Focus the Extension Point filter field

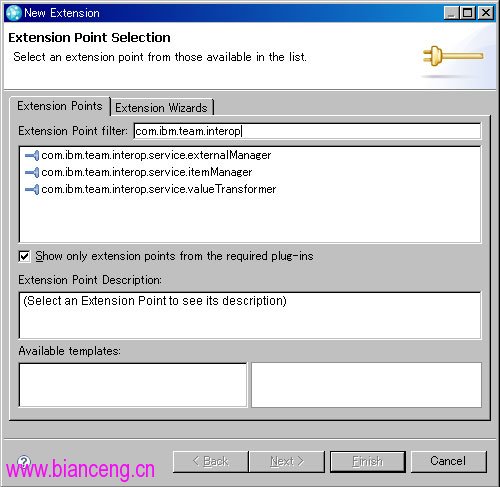307,131
